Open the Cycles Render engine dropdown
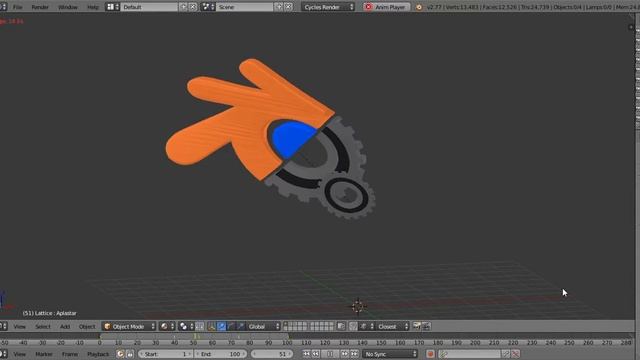This screenshot has height=360, width=640. click(328, 7)
